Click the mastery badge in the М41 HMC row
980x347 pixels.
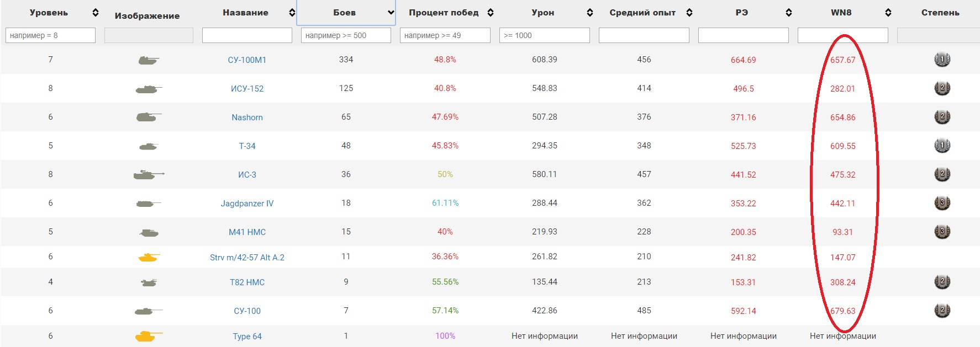[x=942, y=232]
